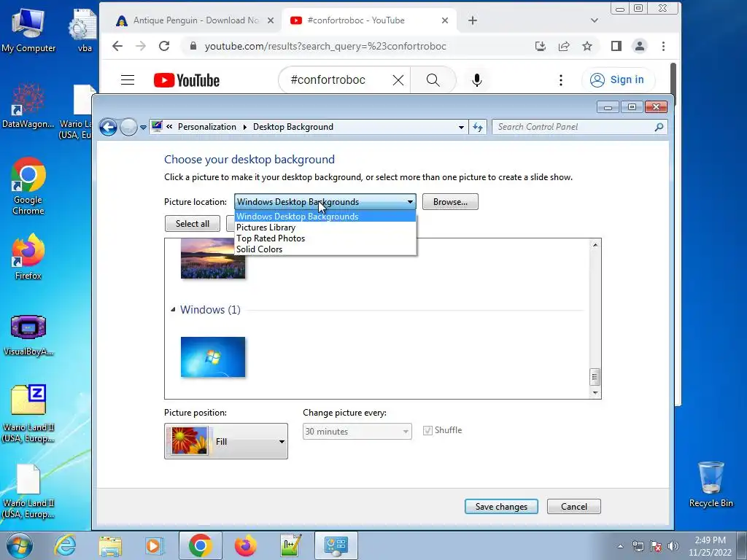Click the share page icon in Chrome
Screen dimensions: 747x560
564,46
